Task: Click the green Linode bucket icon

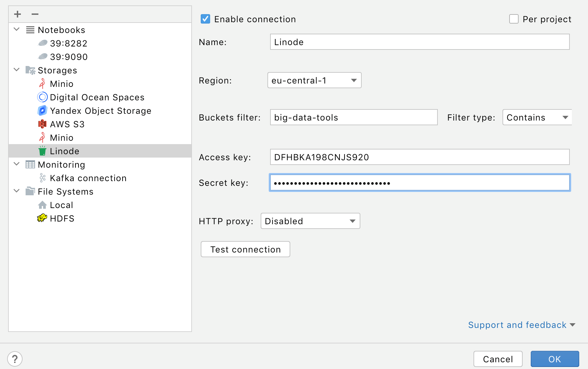Action: (42, 151)
